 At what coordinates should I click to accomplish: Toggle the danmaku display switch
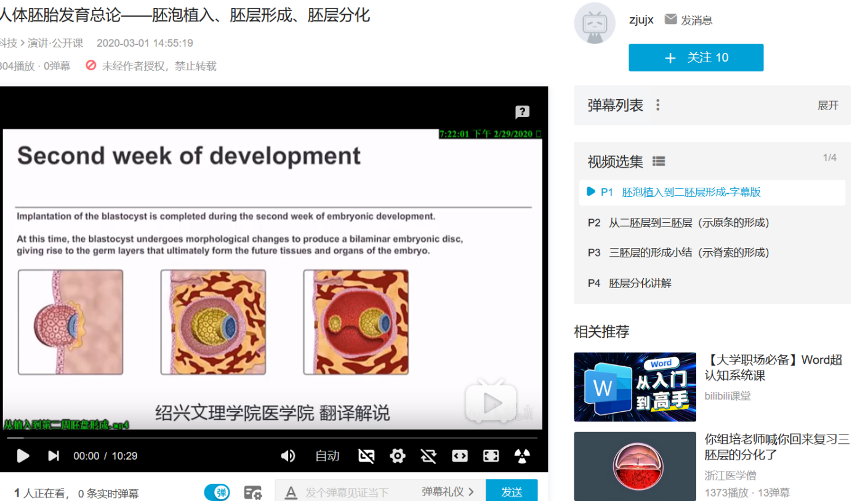coord(217,492)
